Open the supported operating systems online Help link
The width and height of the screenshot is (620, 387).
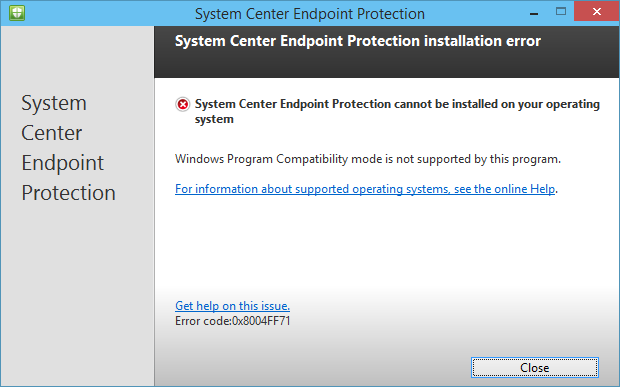pos(365,189)
